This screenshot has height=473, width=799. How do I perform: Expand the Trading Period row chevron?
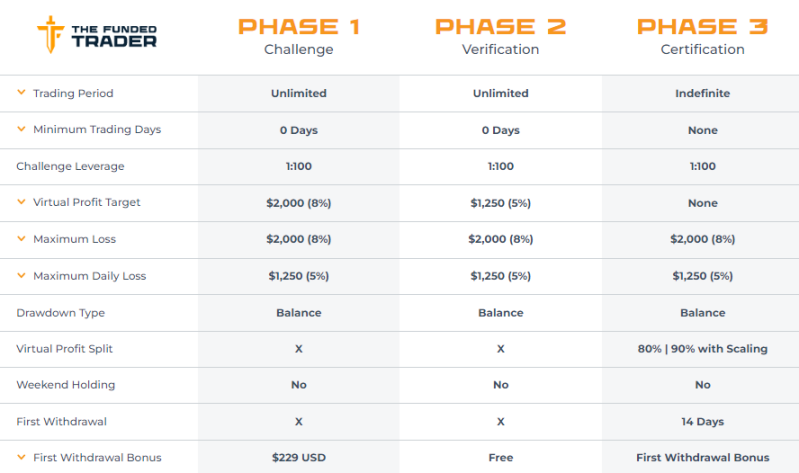(21, 93)
